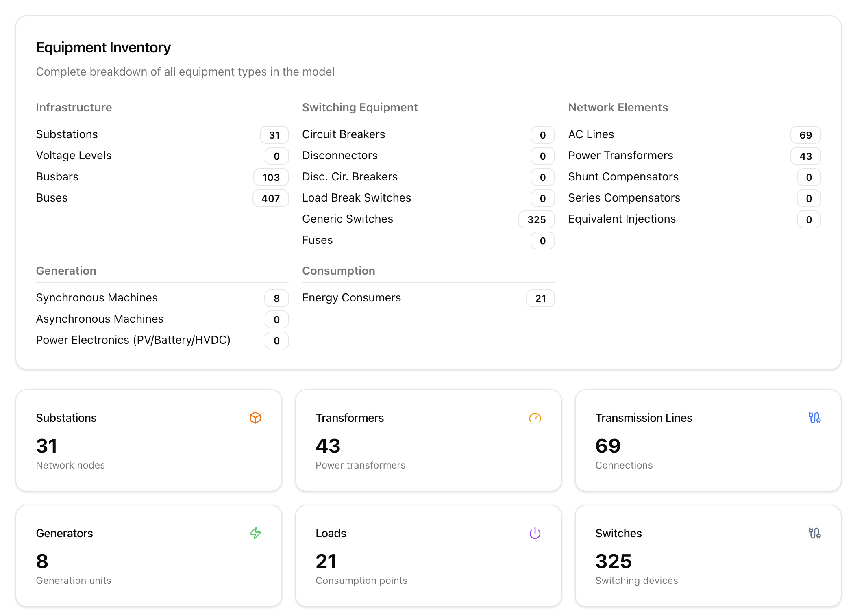
Task: Click the blue cable icon on Transmission Lines card
Action: [814, 418]
